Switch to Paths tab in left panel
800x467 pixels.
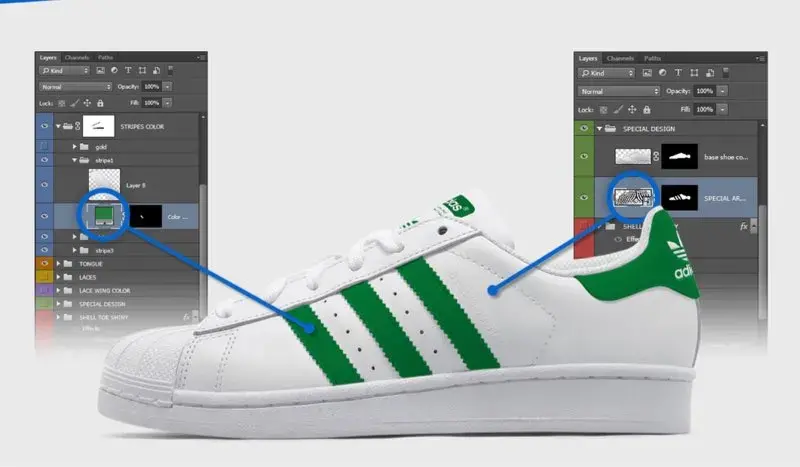point(106,58)
